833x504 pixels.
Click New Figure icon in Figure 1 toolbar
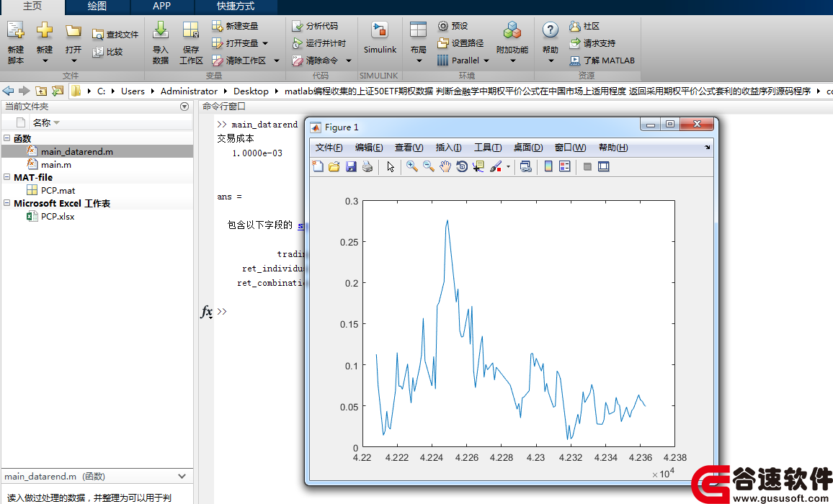point(318,167)
